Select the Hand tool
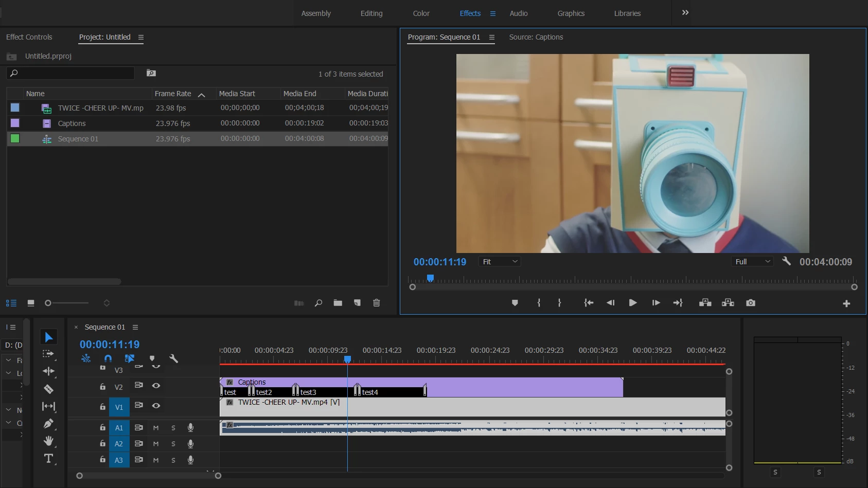Image resolution: width=868 pixels, height=488 pixels. (48, 441)
